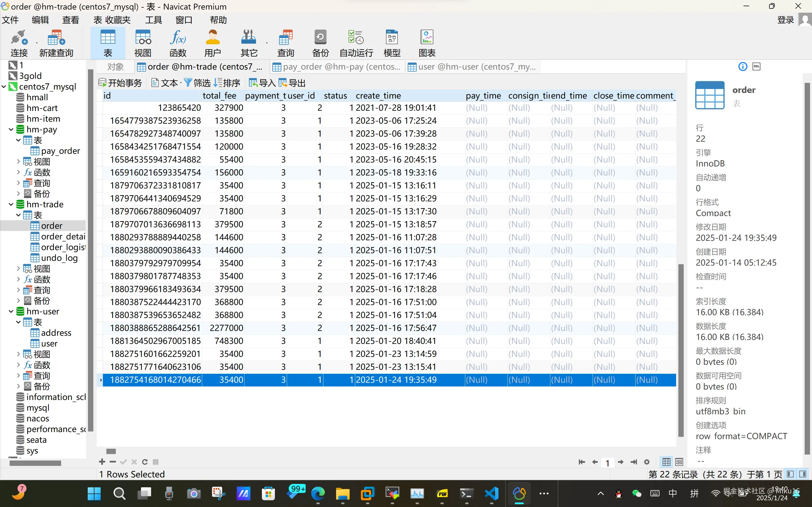This screenshot has height=507, width=812.
Task: Switch to the pay_order @hm-pay tab
Action: click(x=337, y=67)
